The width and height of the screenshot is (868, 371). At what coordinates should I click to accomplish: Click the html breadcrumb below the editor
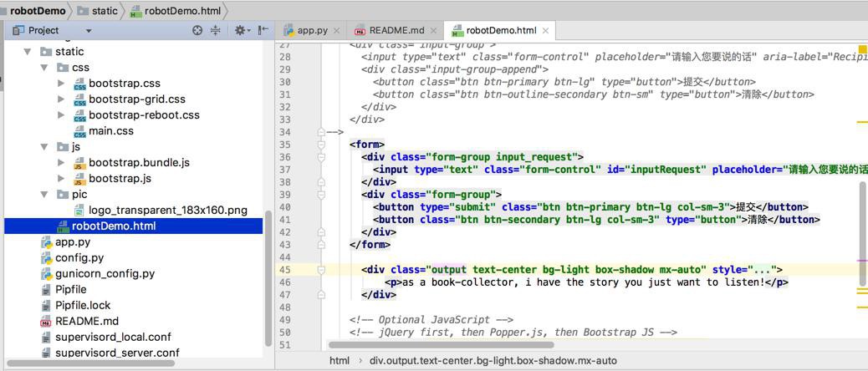(340, 360)
